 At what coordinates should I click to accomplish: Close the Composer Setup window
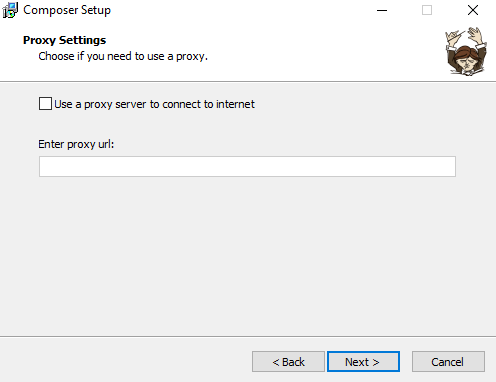click(473, 10)
